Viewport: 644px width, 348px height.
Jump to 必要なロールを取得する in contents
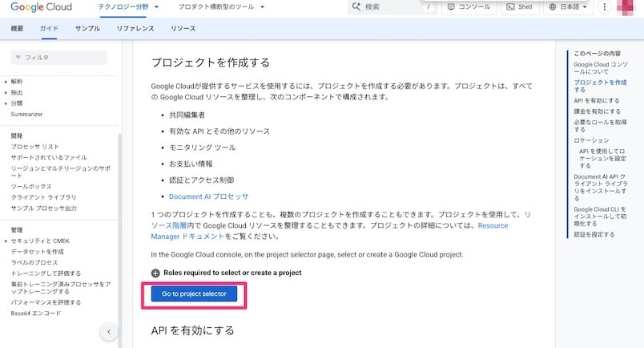coord(600,126)
